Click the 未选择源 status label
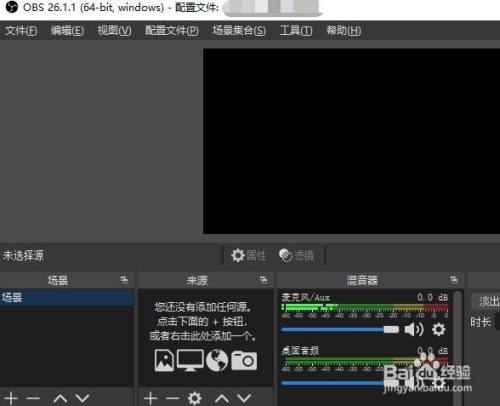The image size is (500, 406). coord(23,256)
